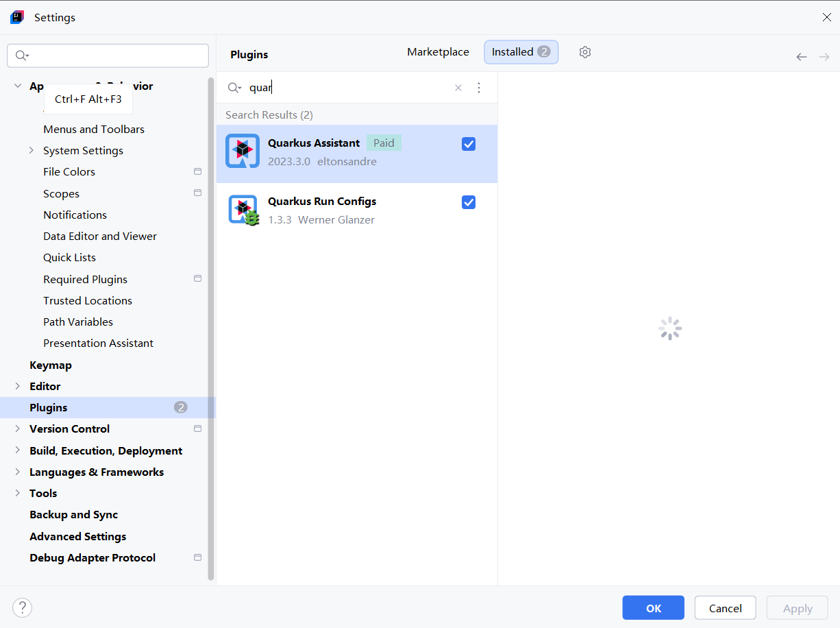Viewport: 840px width, 628px height.
Task: Collapse the Appearance & Behavior section
Action: [x=18, y=86]
